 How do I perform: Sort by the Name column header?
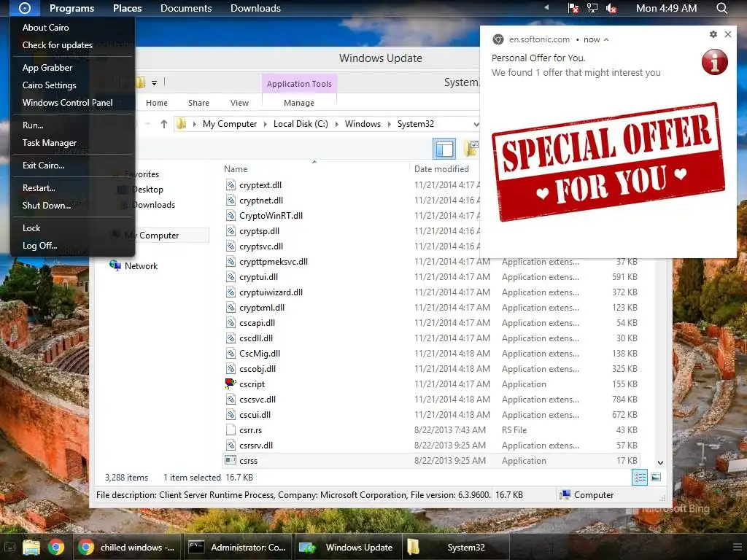click(x=236, y=169)
